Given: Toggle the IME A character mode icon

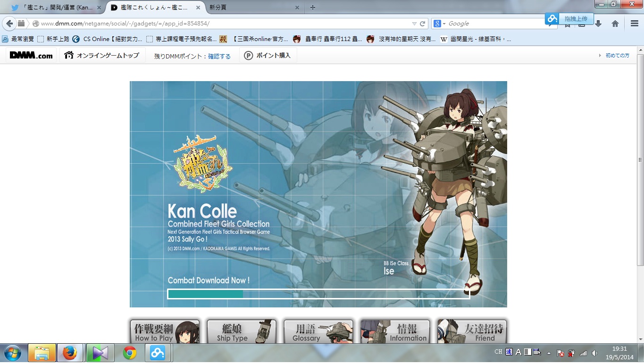Looking at the screenshot, I should point(519,352).
